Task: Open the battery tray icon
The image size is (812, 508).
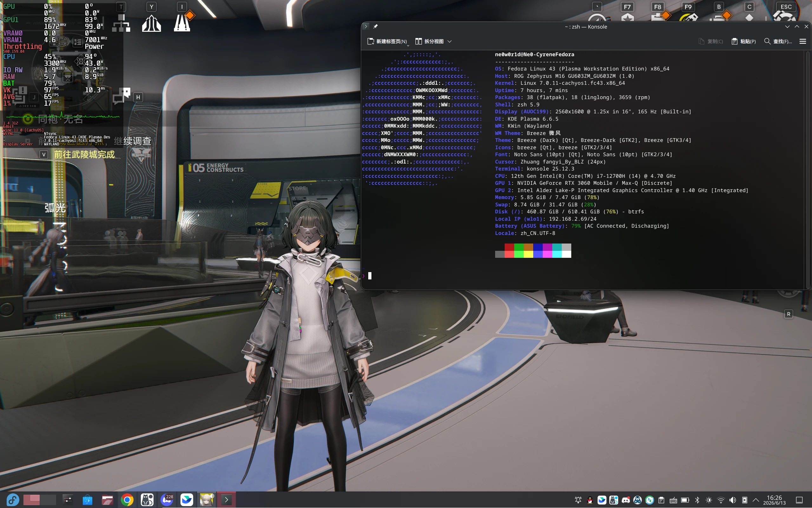Action: click(685, 500)
